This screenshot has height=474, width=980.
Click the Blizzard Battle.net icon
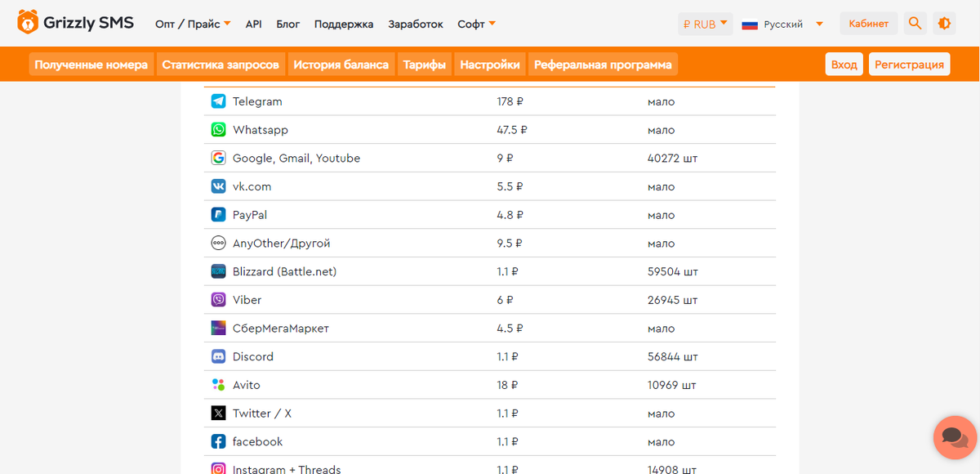[218, 271]
